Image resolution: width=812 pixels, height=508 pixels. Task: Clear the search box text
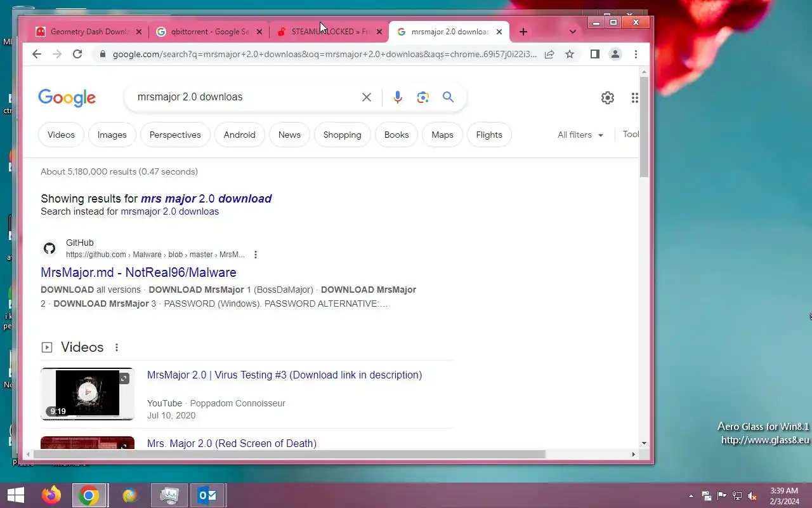point(367,97)
